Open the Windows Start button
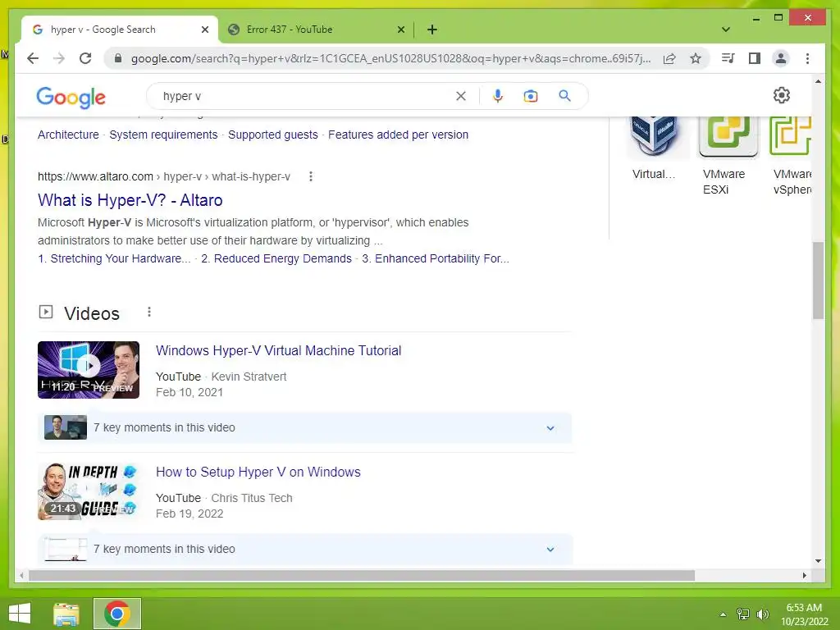The height and width of the screenshot is (630, 840). (x=20, y=614)
